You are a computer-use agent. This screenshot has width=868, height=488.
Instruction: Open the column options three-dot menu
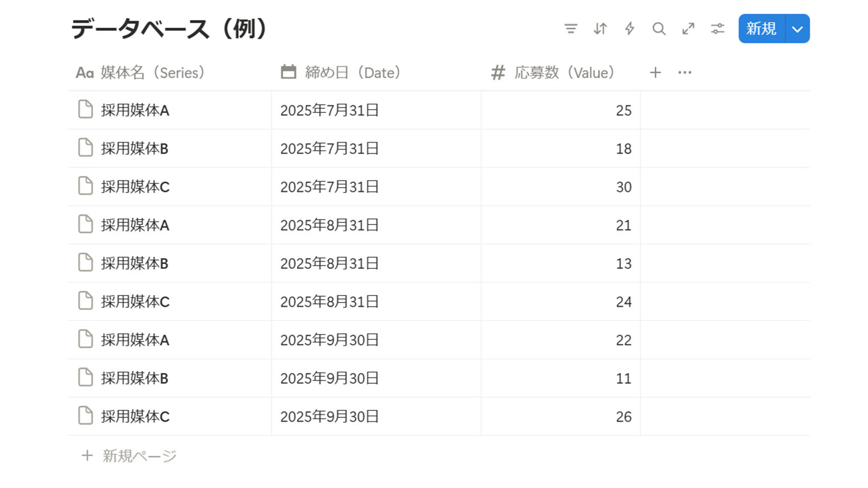coord(685,73)
